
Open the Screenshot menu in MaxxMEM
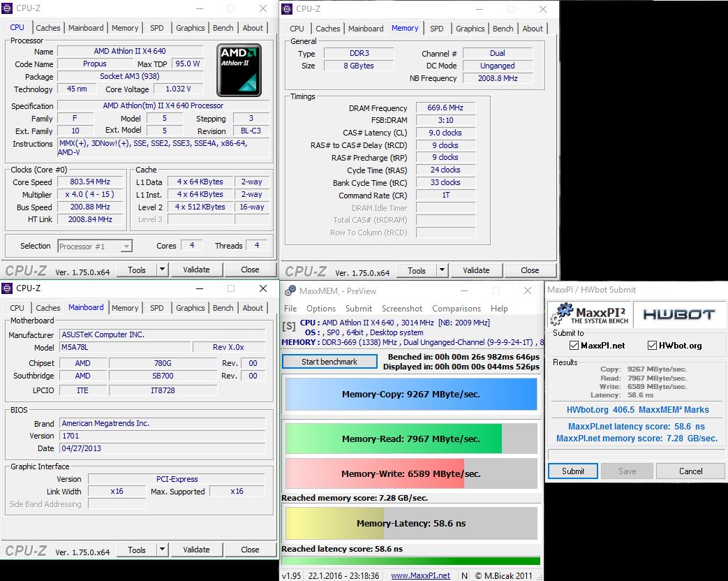tap(402, 309)
